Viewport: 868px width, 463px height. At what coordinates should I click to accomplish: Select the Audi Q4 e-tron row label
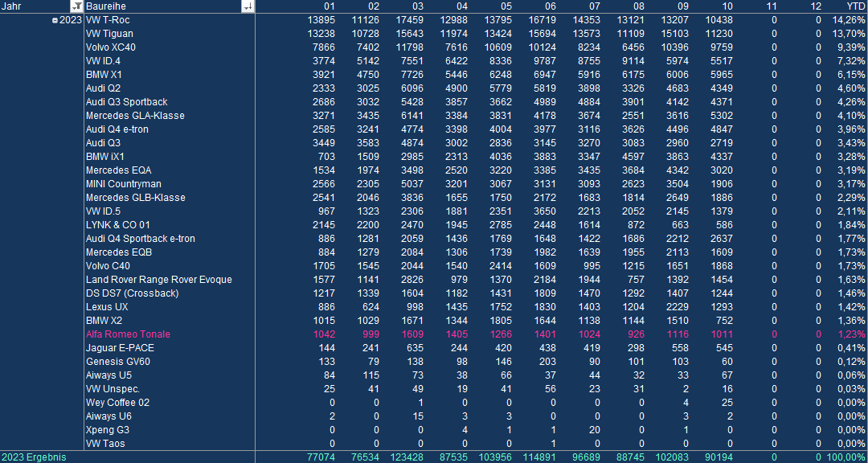tap(117, 129)
